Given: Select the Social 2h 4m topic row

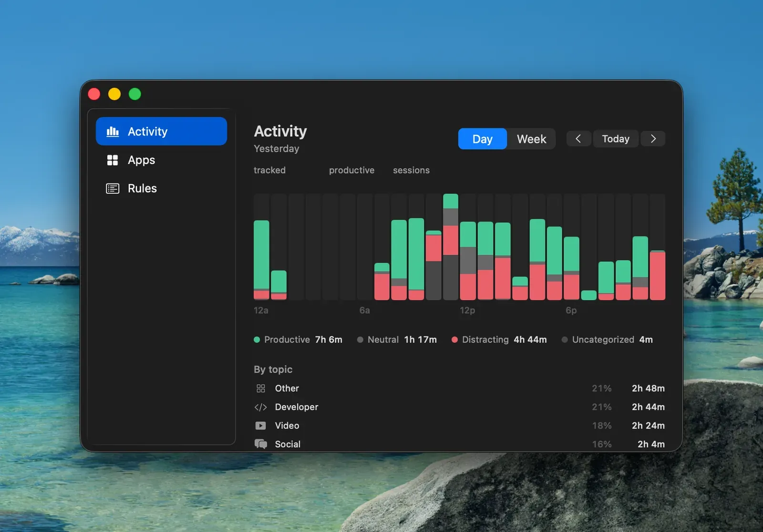Looking at the screenshot, I should (459, 444).
